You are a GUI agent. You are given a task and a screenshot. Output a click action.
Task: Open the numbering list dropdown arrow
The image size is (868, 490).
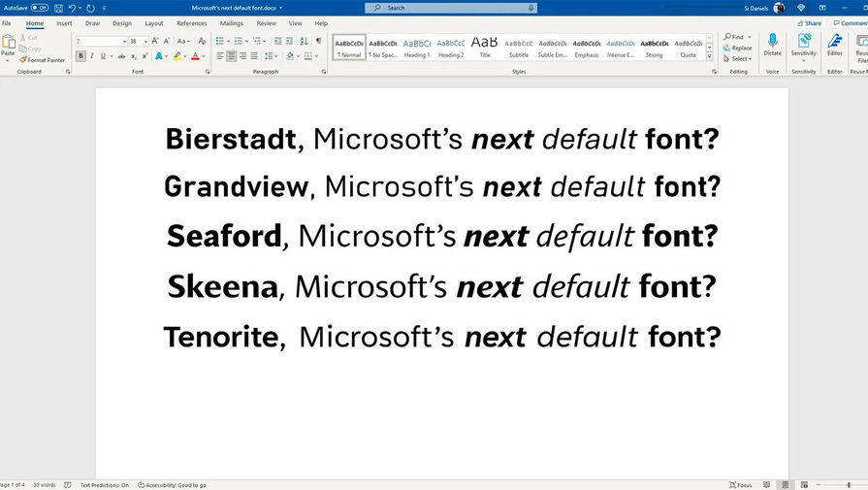coord(247,41)
